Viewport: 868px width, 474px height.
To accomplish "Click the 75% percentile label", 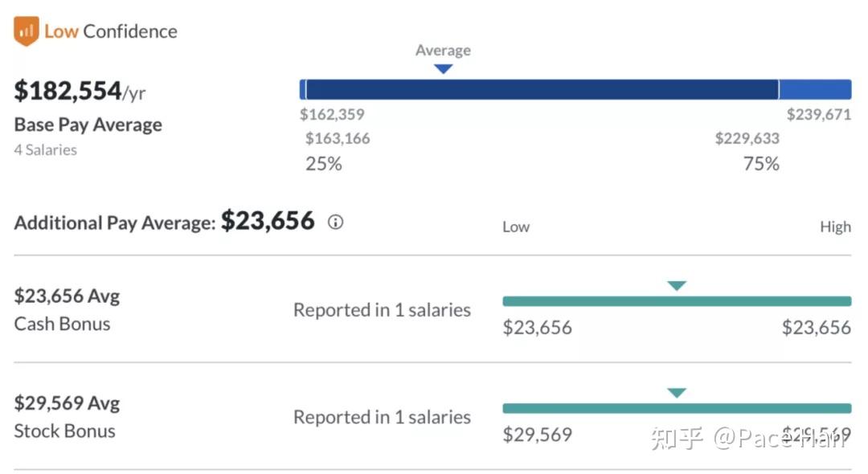I will [761, 164].
